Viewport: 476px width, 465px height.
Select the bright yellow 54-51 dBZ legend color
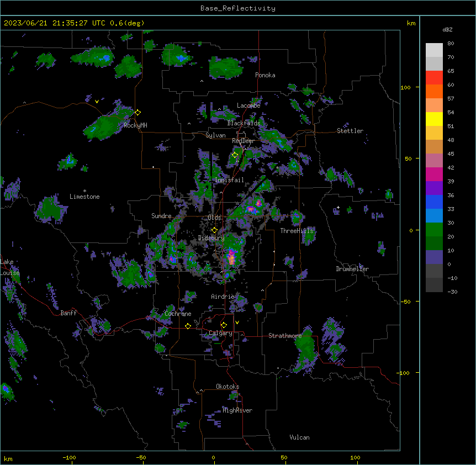(x=434, y=119)
